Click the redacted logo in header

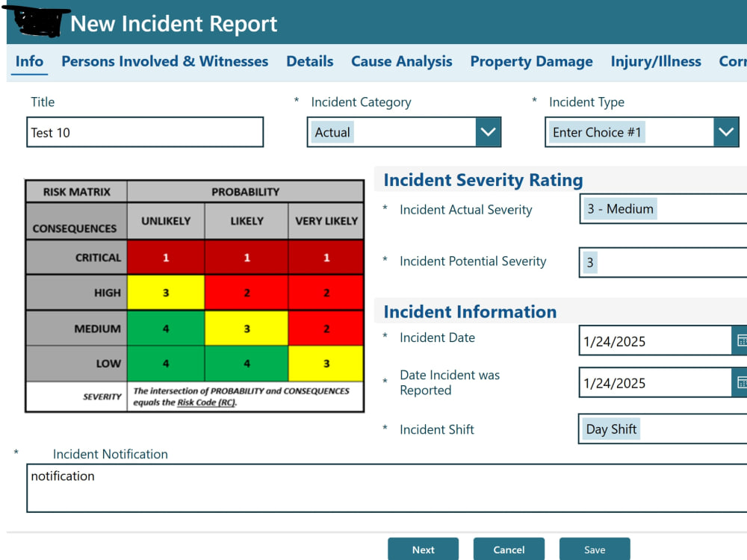[36, 21]
